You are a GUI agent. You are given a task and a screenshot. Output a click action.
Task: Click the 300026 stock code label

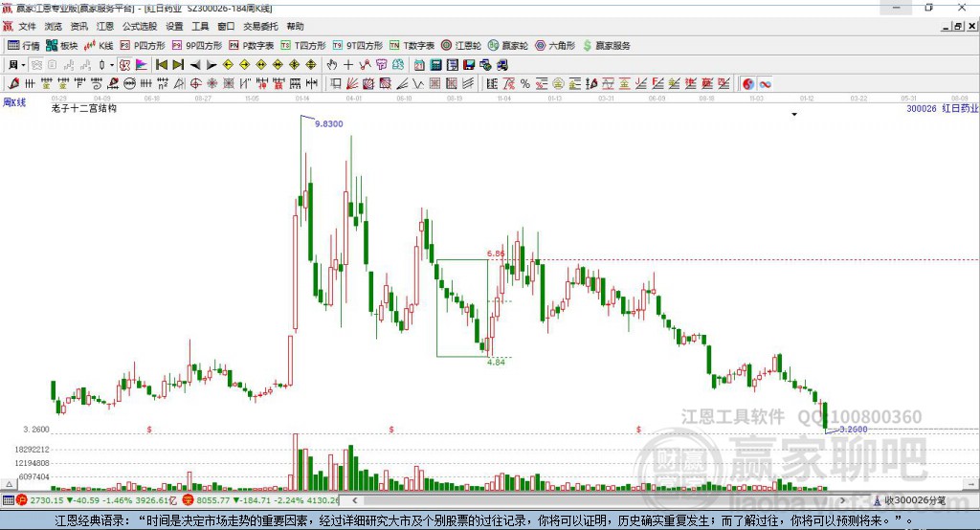[x=922, y=109]
